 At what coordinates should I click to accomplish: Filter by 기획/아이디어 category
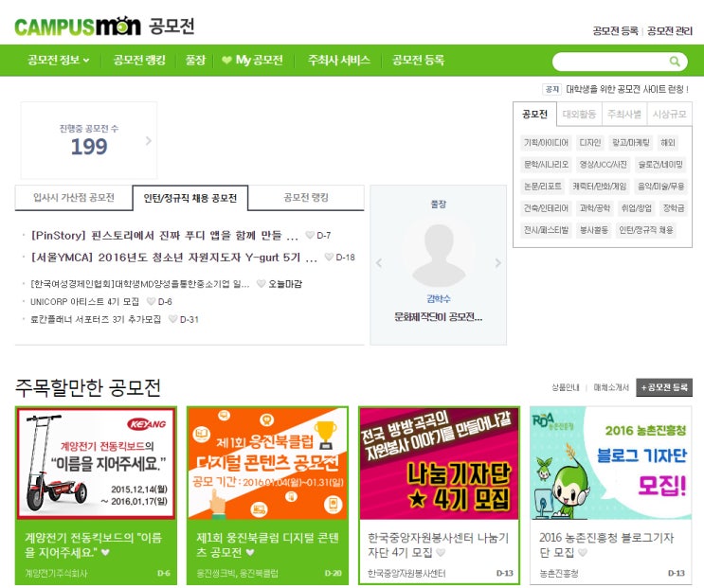tap(546, 143)
